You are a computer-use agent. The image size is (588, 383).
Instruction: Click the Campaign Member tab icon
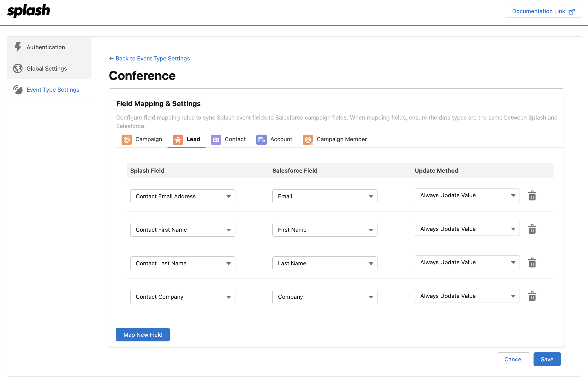[x=308, y=140]
